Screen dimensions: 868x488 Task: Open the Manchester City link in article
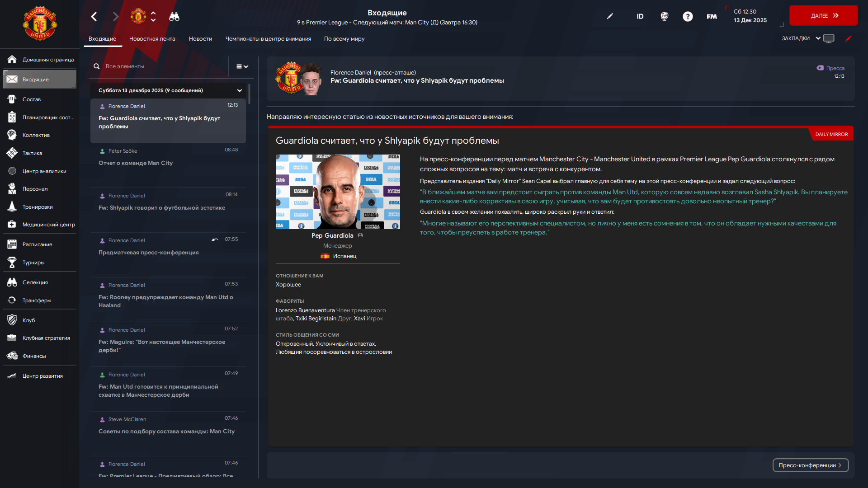click(564, 159)
